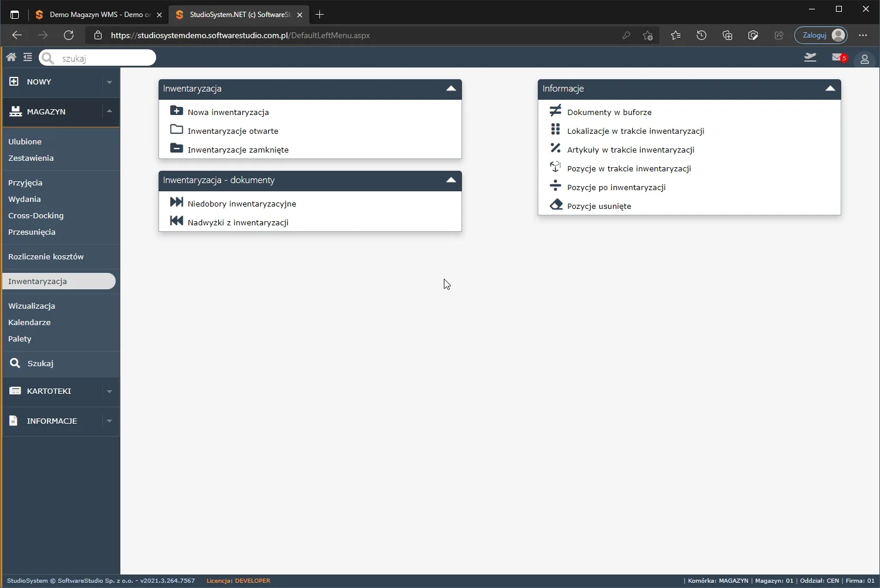Click the home icon in top toolbar
The image size is (880, 588).
tap(11, 57)
